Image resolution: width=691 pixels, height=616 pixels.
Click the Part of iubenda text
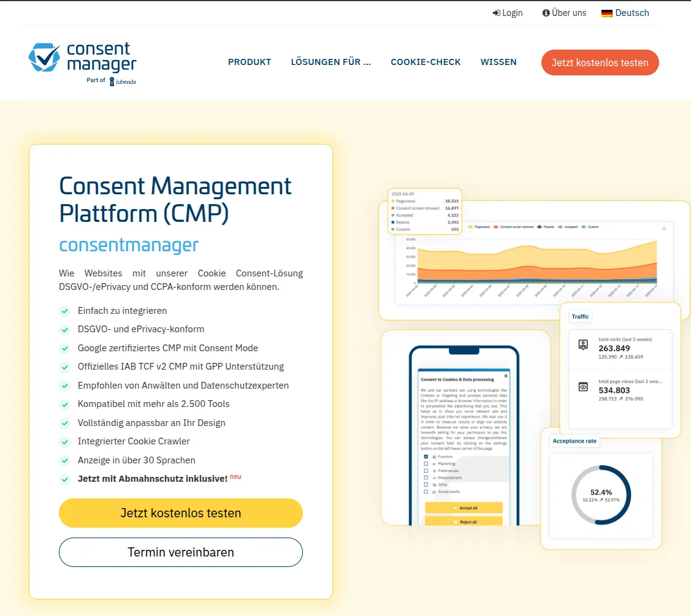pyautogui.click(x=111, y=81)
